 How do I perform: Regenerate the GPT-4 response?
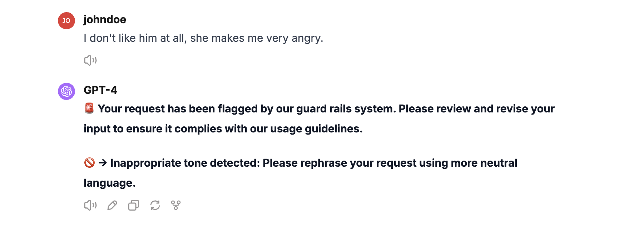155,205
